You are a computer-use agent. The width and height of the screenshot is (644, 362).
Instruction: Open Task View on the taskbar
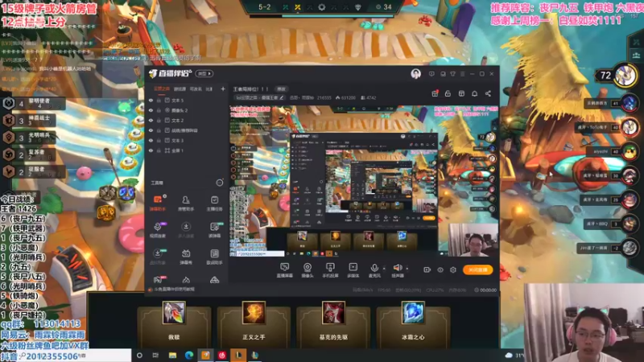155,356
